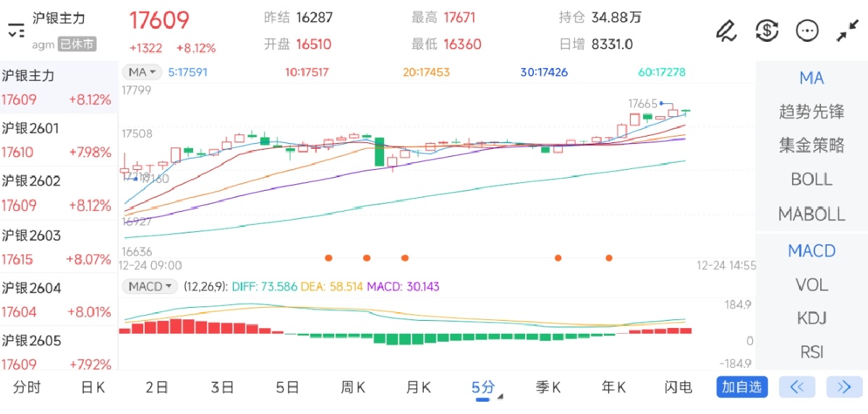Click the 12-24 14:55 time label
This screenshot has height=414, width=868.
tap(726, 266)
